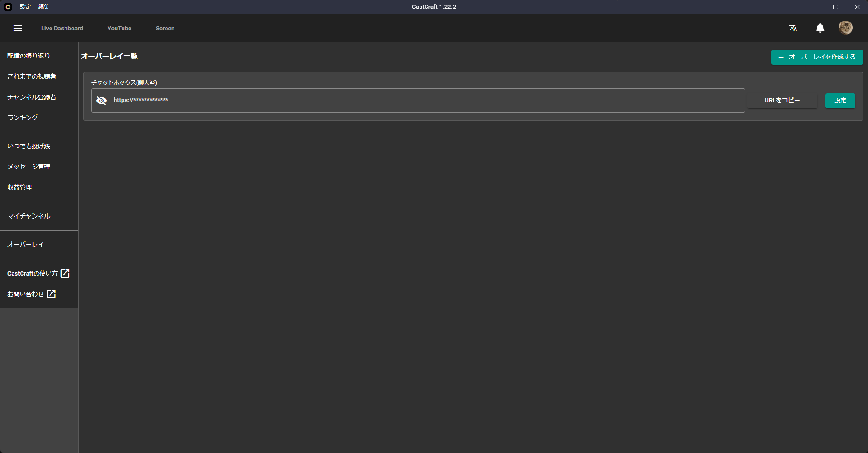This screenshot has height=453, width=868.
Task: Switch to the Live Dashboard tab
Action: click(x=62, y=28)
